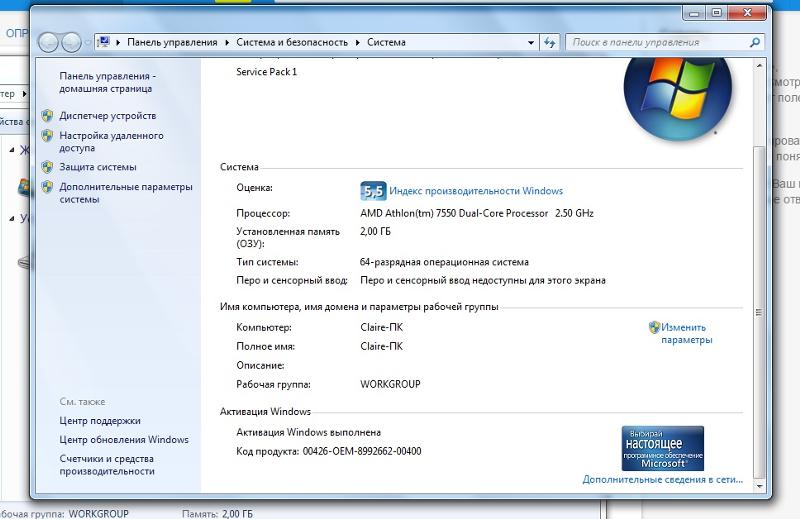Image resolution: width=800 pixels, height=519 pixels.
Task: Open Защита системы
Action: [97, 167]
